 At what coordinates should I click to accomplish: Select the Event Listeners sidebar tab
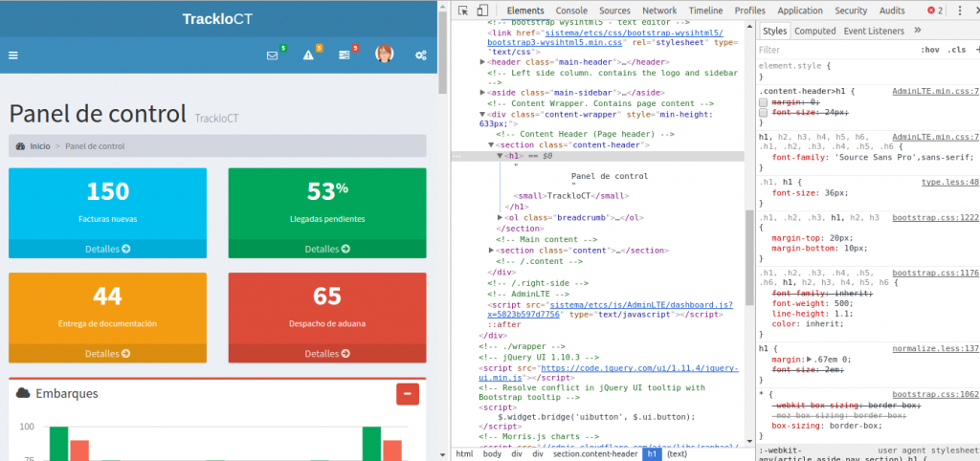874,31
